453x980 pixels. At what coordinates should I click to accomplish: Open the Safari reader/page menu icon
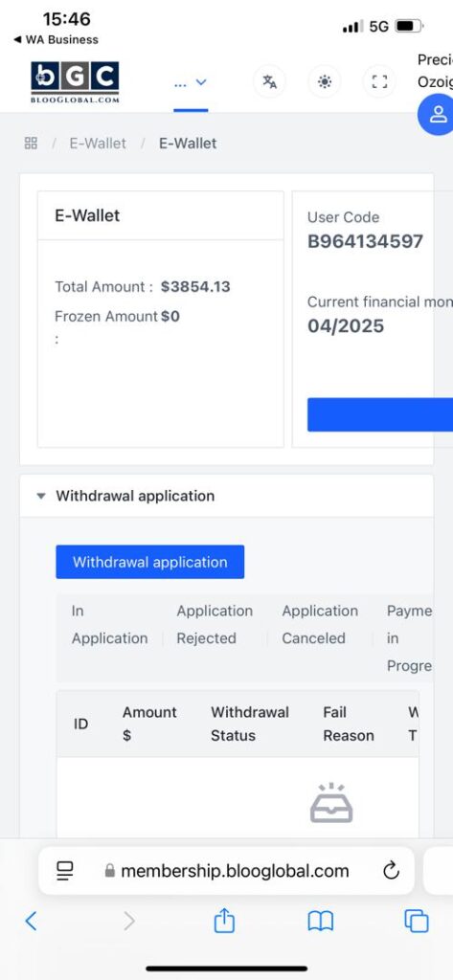pyautogui.click(x=65, y=871)
